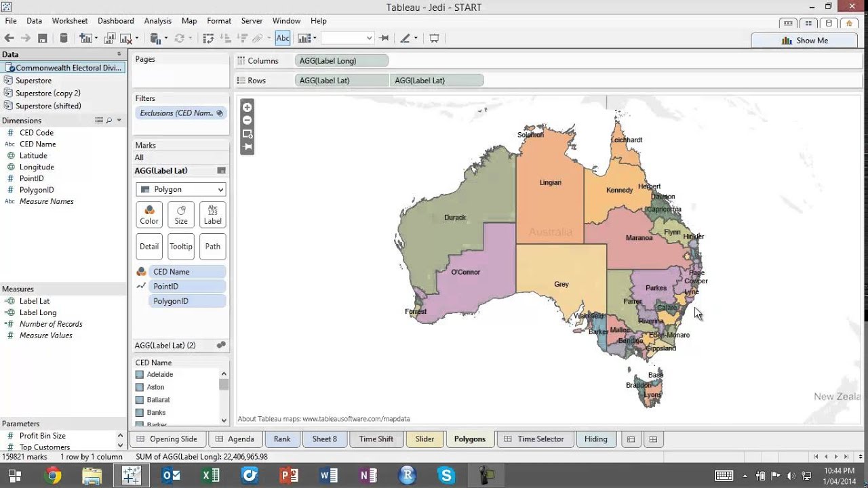Viewport: 868px width, 488px height.
Task: Click the tableausoftware.com/mapdata link
Action: [x=356, y=419]
